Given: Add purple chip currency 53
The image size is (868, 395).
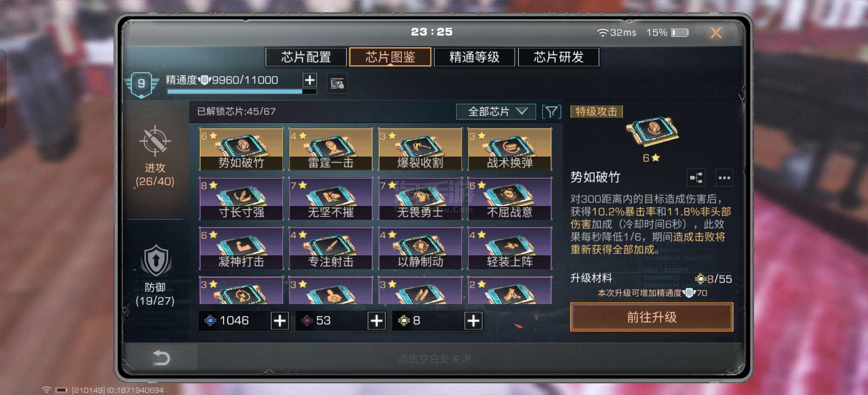Looking at the screenshot, I should click(376, 321).
